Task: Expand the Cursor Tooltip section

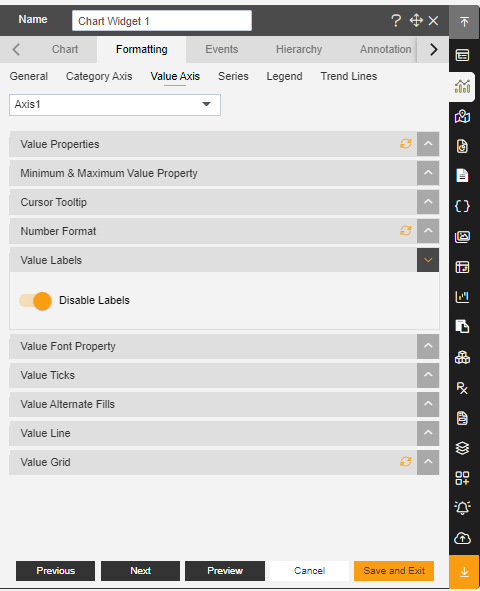Action: pos(428,202)
